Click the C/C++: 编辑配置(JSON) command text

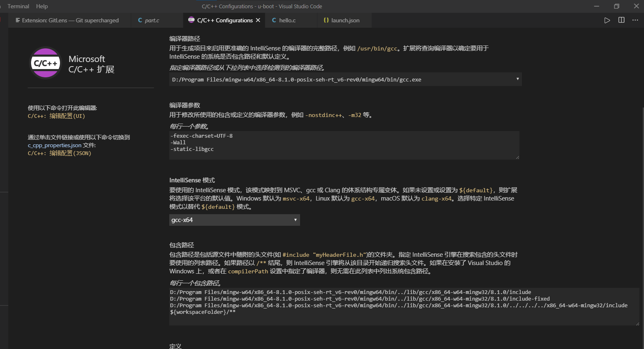59,153
